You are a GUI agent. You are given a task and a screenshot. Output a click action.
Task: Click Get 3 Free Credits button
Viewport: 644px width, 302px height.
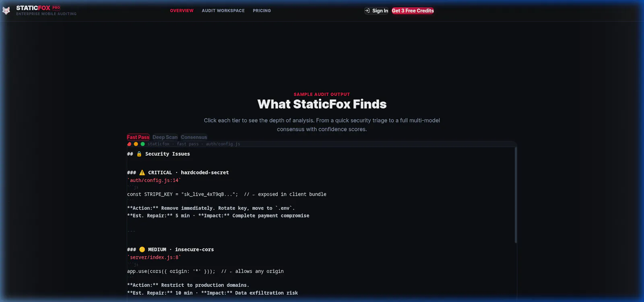(413, 11)
